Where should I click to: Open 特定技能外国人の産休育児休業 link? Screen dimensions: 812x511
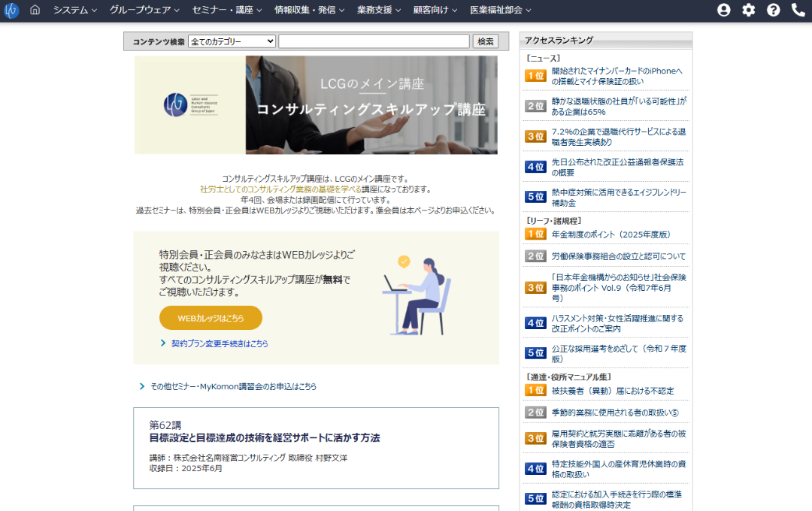tap(619, 469)
